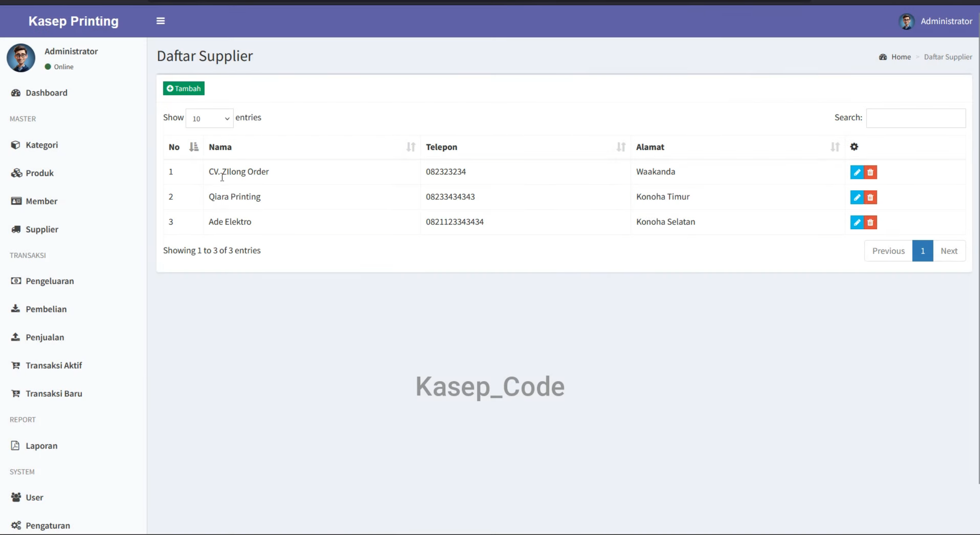Edit supplier CV. Zllong Order
The height and width of the screenshot is (535, 980).
[857, 172]
